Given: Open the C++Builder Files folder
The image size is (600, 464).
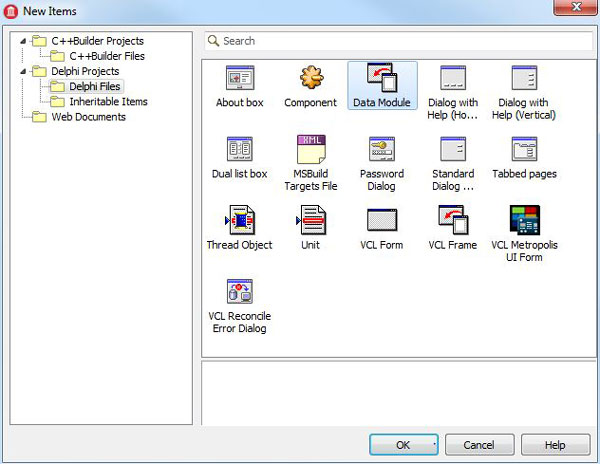Looking at the screenshot, I should [x=106, y=56].
